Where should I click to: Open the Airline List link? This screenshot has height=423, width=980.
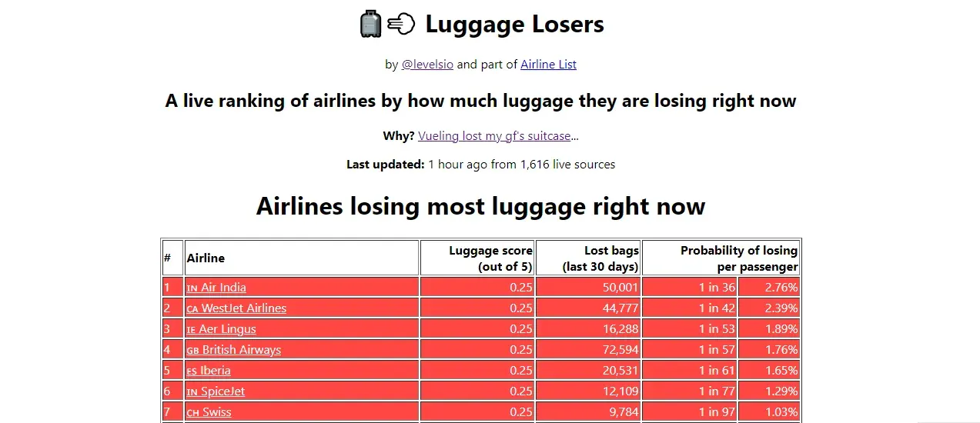point(548,65)
